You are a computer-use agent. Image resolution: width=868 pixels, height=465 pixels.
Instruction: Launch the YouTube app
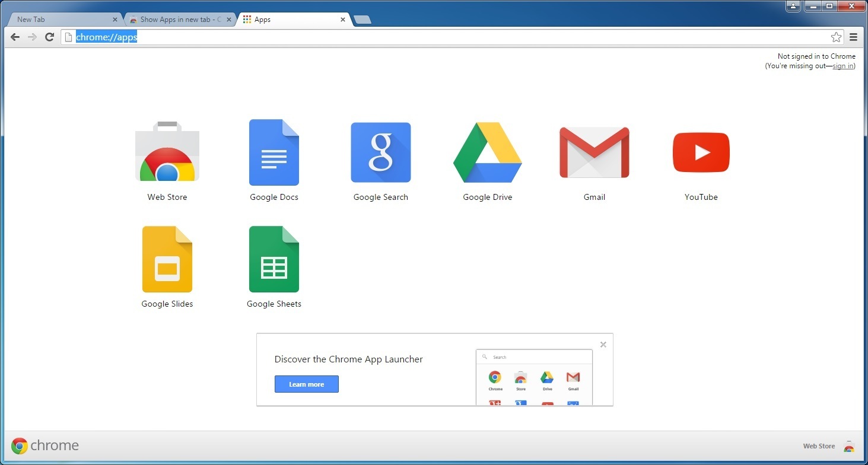701,152
